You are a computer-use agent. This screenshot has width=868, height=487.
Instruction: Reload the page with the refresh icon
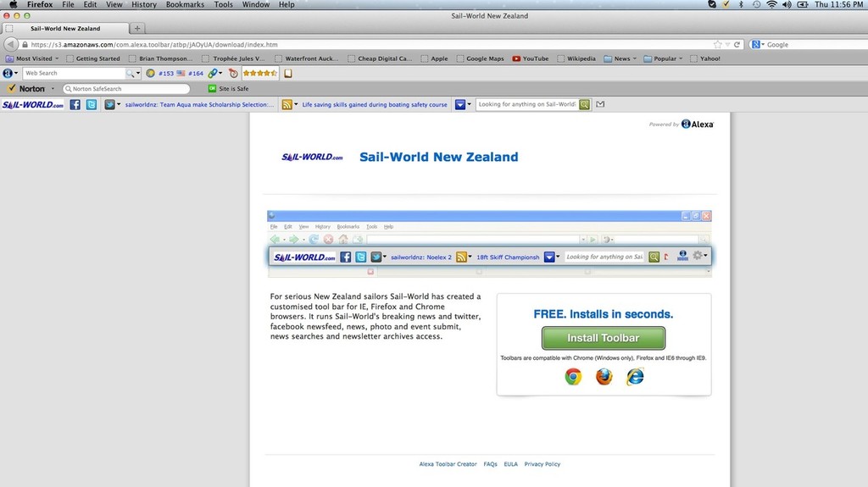(737, 44)
